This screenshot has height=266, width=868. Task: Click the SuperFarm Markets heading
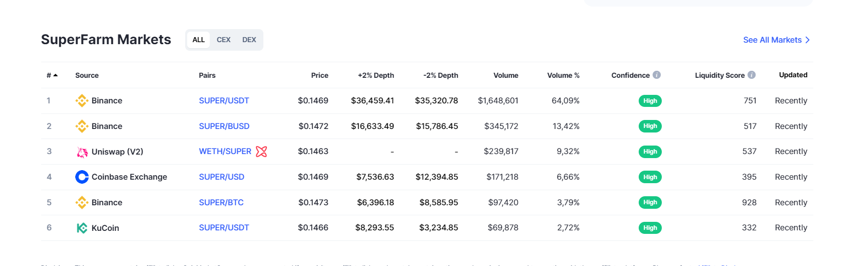[106, 40]
